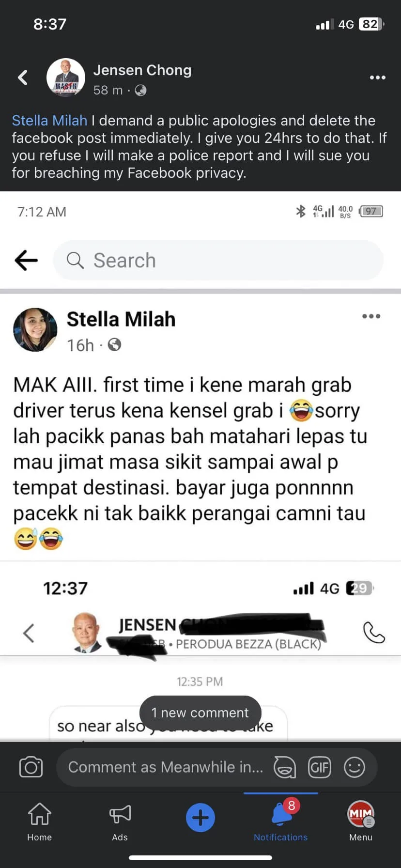Tap the Search bar in the screenshot
Image resolution: width=401 pixels, height=868 pixels.
(218, 260)
